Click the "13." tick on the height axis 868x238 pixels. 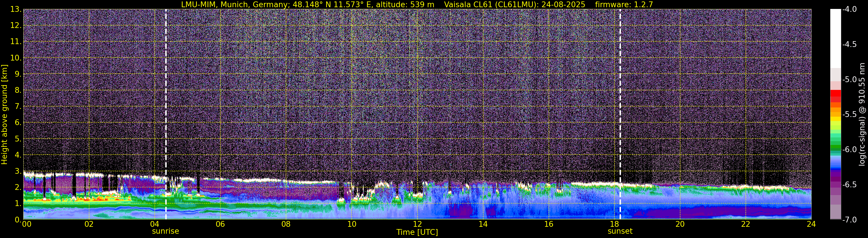click(x=16, y=10)
